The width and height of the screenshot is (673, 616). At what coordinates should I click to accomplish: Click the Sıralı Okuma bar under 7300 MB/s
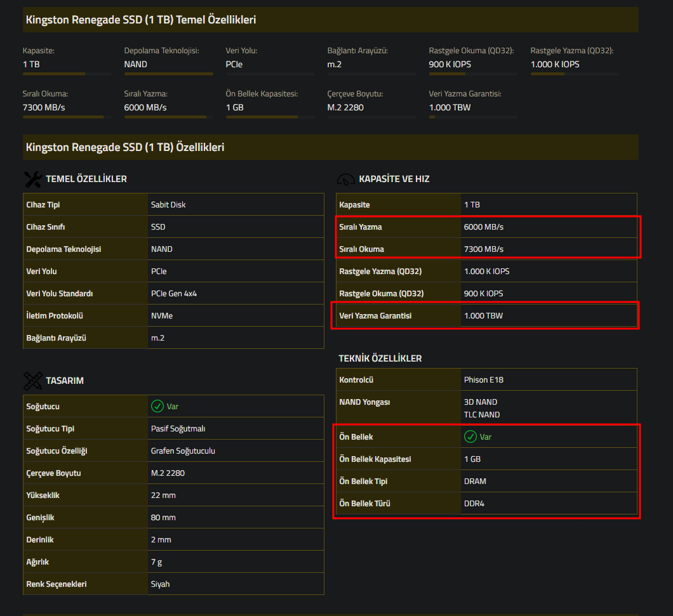67,117
